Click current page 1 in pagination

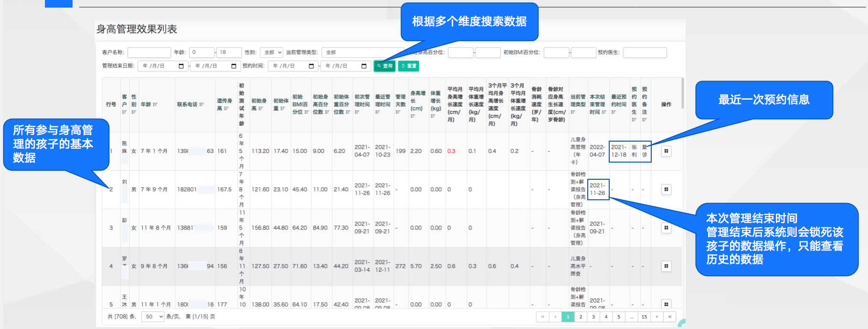click(568, 317)
